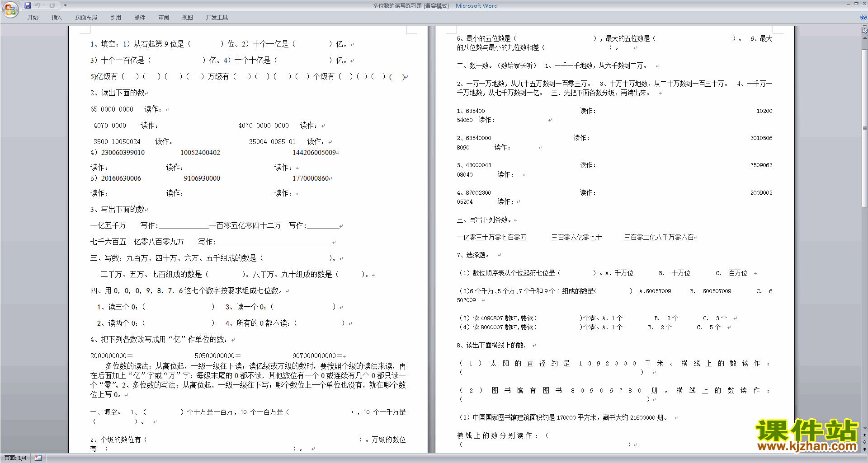
Task: Click the macro recording icon in status bar
Action: (38, 458)
